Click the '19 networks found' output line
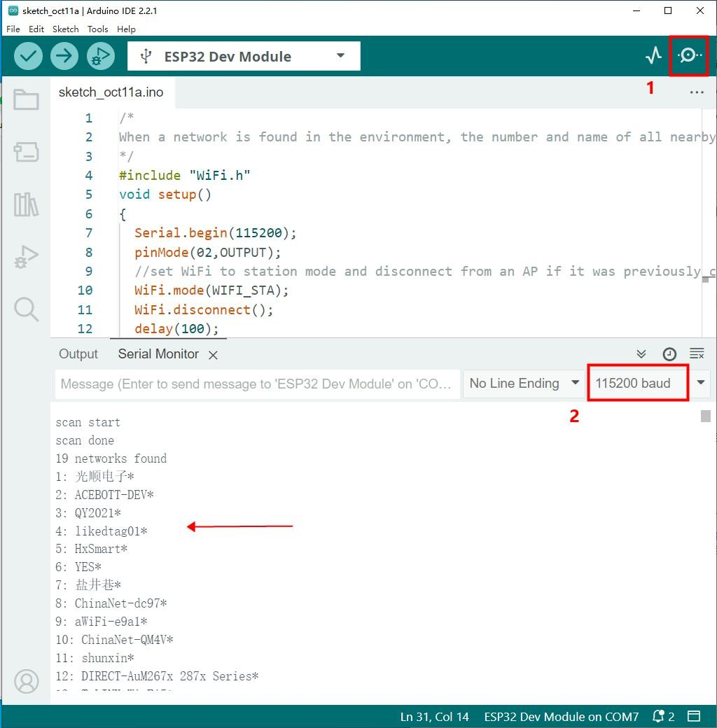Screen dimensions: 717x728 click(x=111, y=458)
